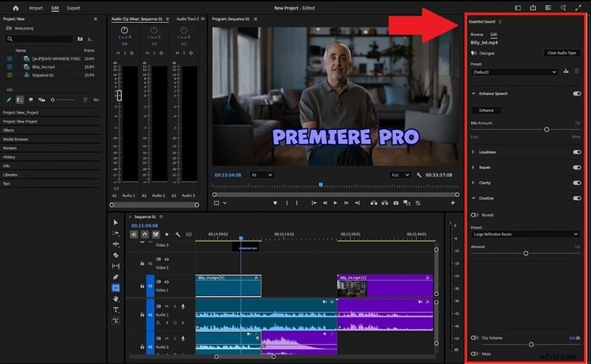The height and width of the screenshot is (364, 591).
Task: Switch Project panel to list view
Action: [20, 100]
